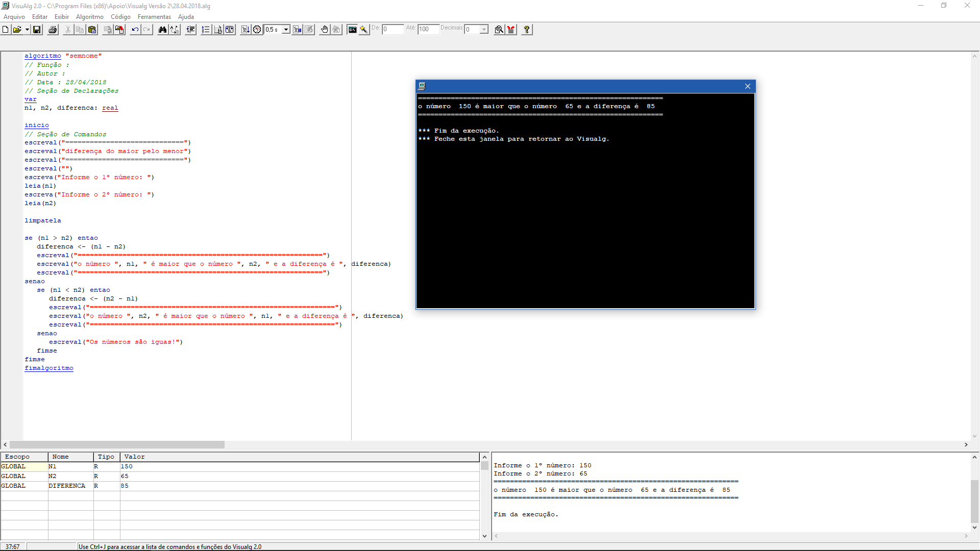Select variable row N1 in the table
Screen dimensions: 980x551
[240, 466]
